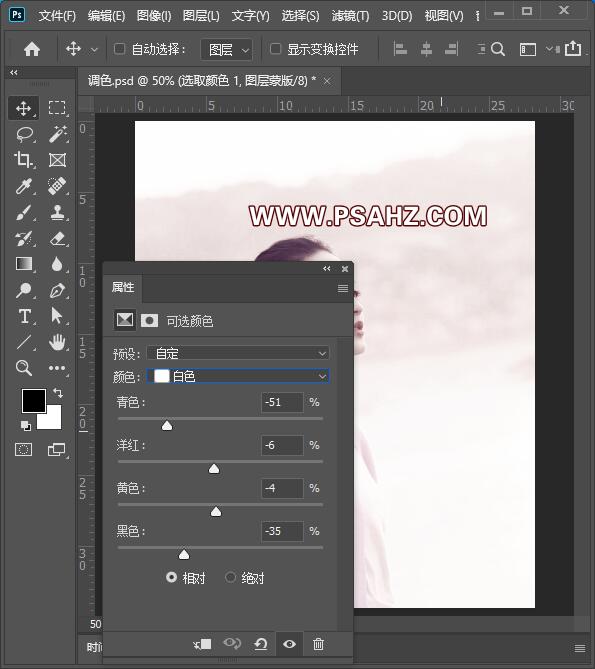
Task: Open the 图像(I) menu
Action: pos(154,16)
